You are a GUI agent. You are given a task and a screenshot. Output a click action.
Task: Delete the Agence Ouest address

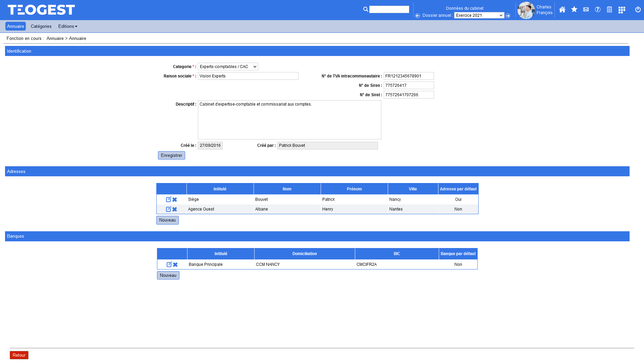[175, 209]
